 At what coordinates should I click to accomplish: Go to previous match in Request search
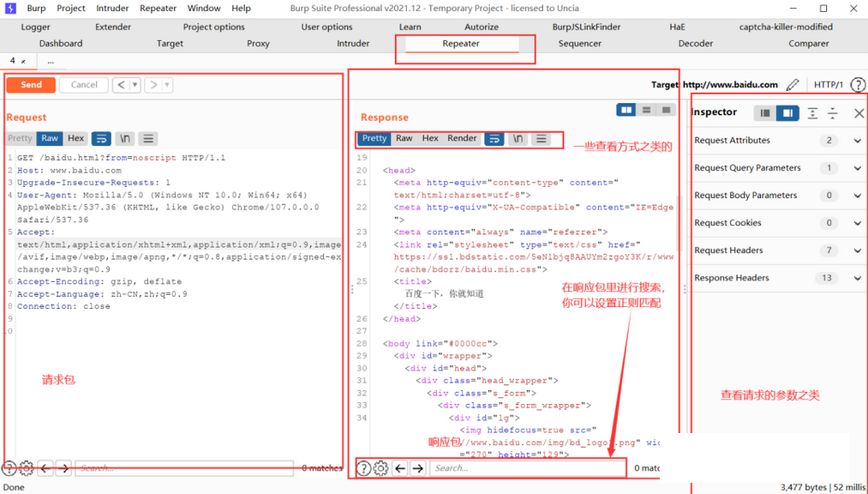46,468
